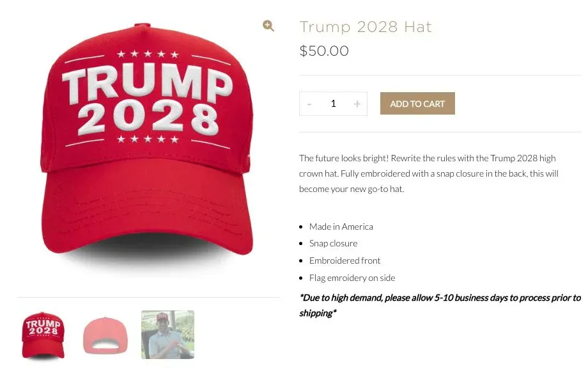Click the high demand shipping notice text
Image resolution: width=588 pixels, height=368 pixels.
(440, 305)
